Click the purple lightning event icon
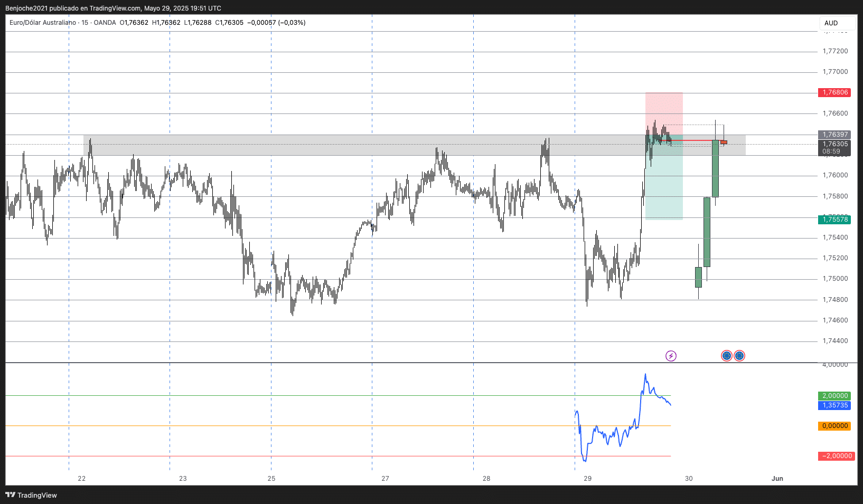Image resolution: width=863 pixels, height=504 pixels. pos(671,356)
